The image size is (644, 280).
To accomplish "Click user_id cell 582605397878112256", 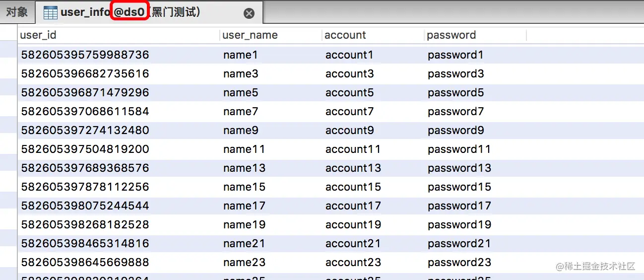I will click(85, 187).
